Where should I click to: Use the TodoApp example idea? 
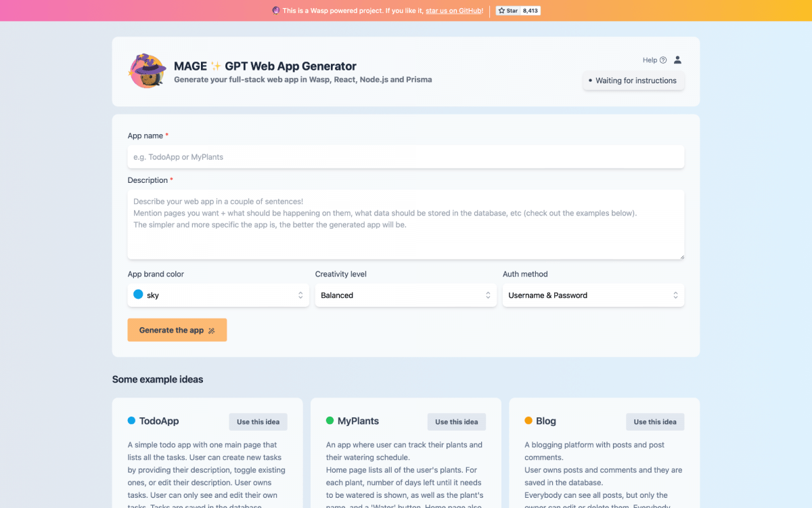tap(258, 421)
